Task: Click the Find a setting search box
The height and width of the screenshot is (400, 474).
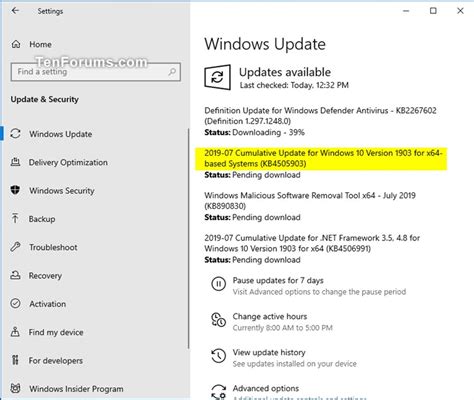Action: point(96,72)
